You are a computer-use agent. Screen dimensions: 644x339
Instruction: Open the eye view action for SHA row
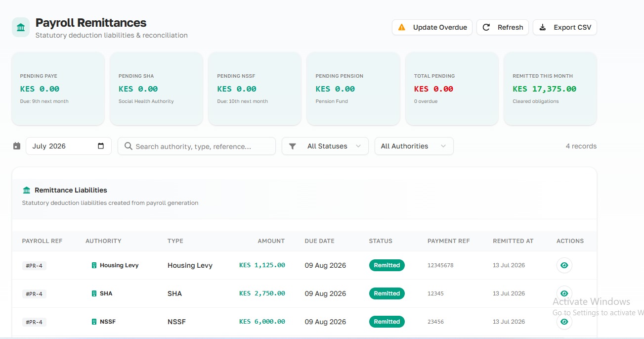click(564, 293)
